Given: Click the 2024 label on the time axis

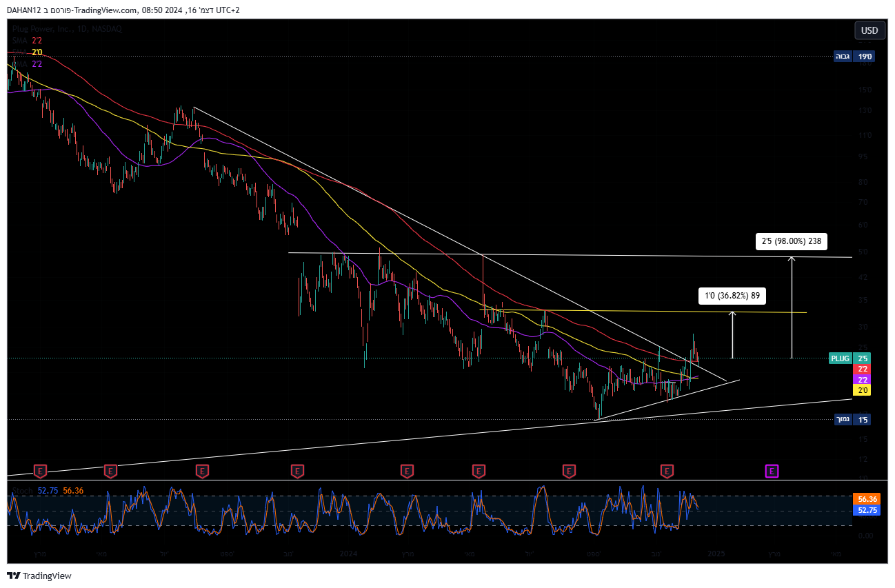Looking at the screenshot, I should tap(349, 554).
